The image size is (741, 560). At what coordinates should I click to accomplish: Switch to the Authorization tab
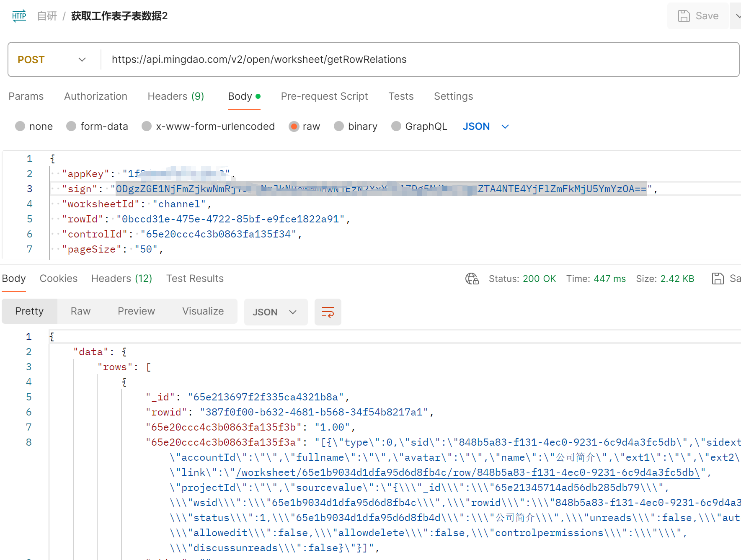click(96, 96)
